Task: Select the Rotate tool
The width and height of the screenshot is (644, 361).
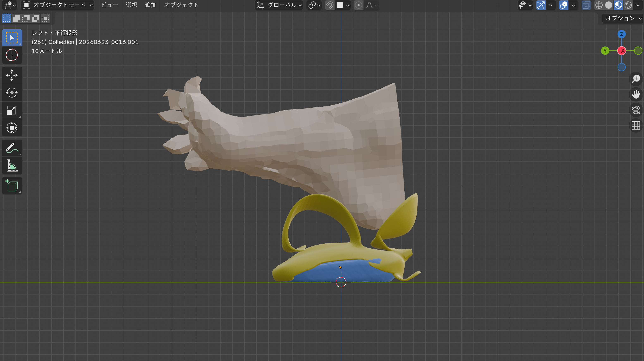Action: click(x=12, y=93)
